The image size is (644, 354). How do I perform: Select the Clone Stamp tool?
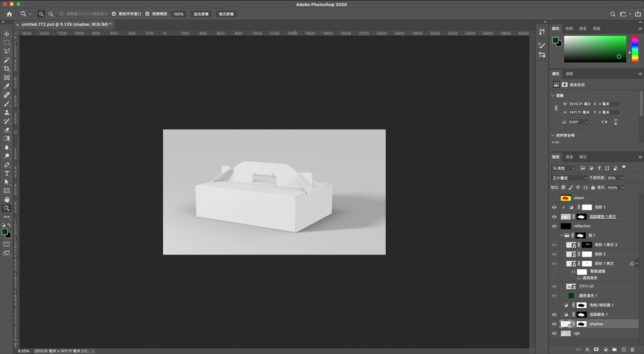click(x=6, y=112)
